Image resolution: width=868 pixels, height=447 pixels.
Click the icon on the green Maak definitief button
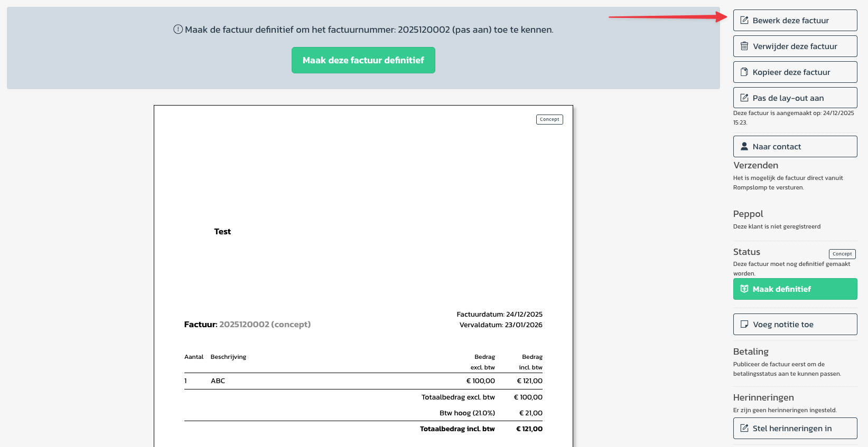(x=744, y=289)
